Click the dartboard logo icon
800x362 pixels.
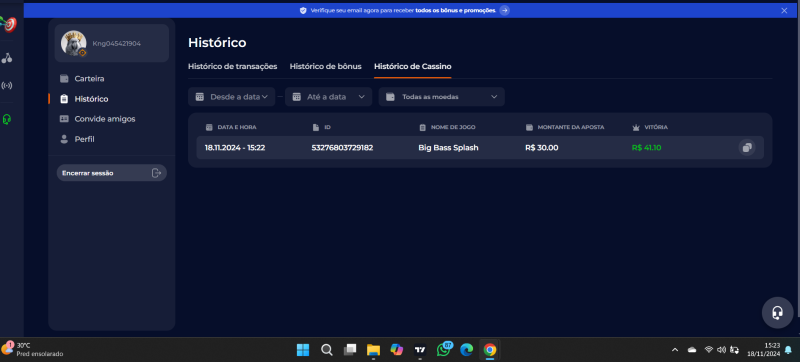9,23
